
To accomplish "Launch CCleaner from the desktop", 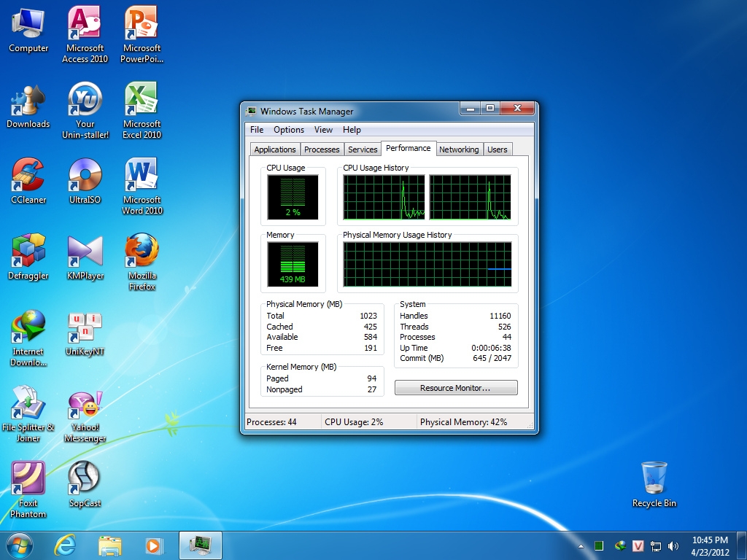I will [28, 177].
